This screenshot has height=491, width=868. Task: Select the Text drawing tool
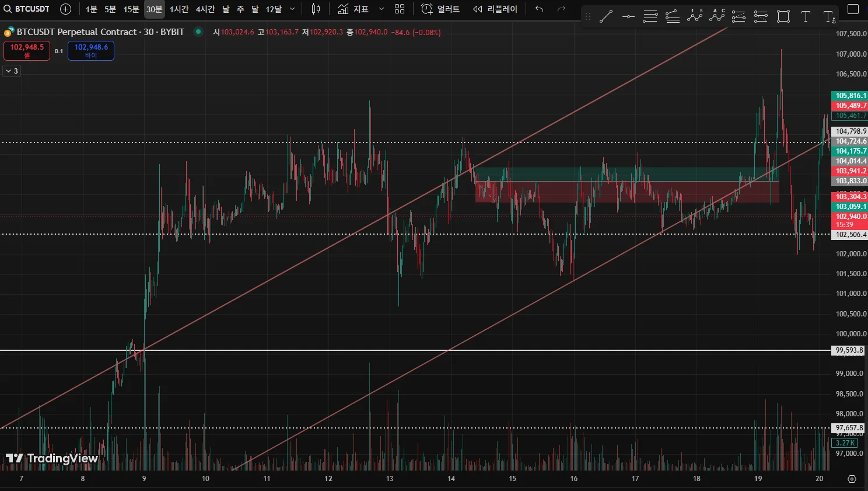(806, 16)
